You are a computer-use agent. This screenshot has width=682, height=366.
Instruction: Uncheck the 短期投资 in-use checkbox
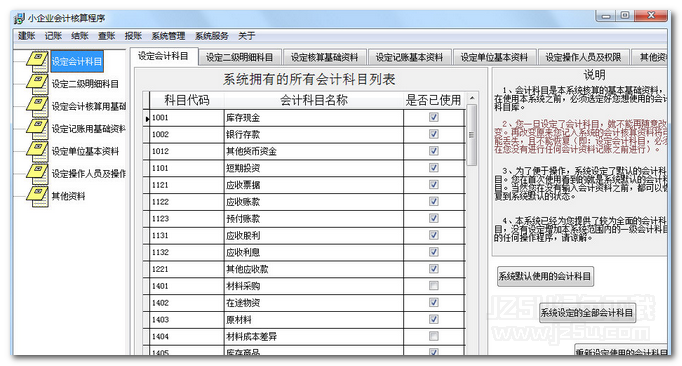coord(434,168)
